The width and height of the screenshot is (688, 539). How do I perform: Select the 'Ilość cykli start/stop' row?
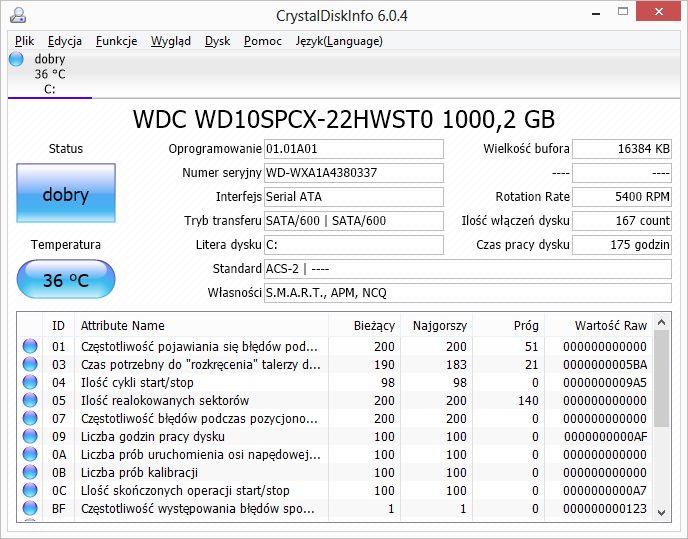coord(335,382)
